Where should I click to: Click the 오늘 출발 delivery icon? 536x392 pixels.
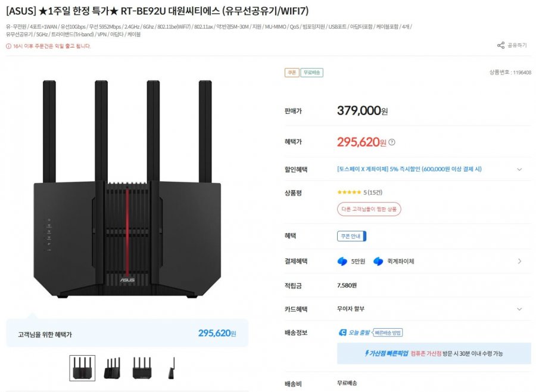342,332
